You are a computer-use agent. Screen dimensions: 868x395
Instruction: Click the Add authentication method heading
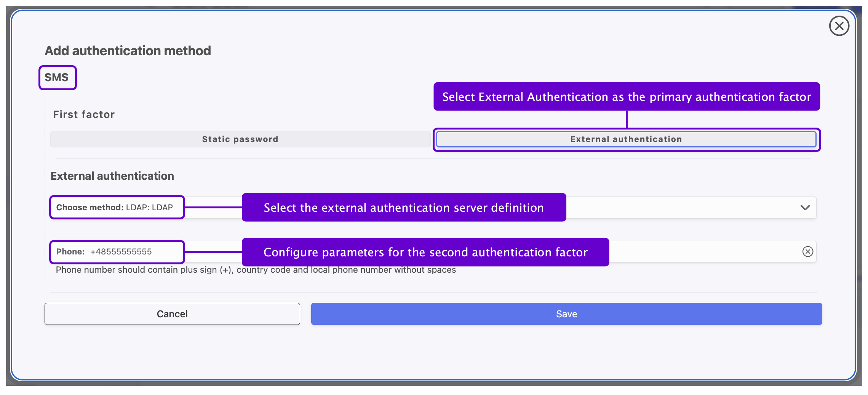[128, 51]
